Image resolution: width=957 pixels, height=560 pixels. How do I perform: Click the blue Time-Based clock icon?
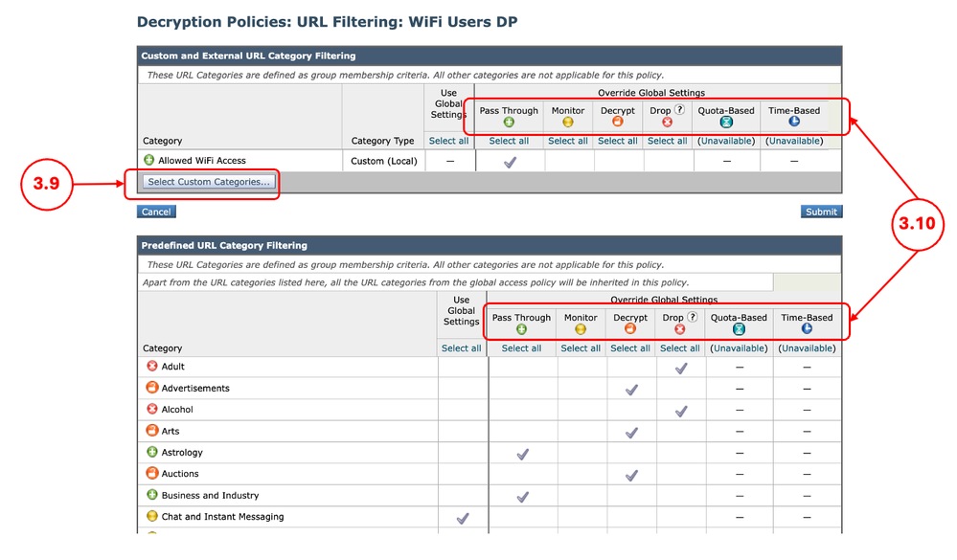(793, 122)
